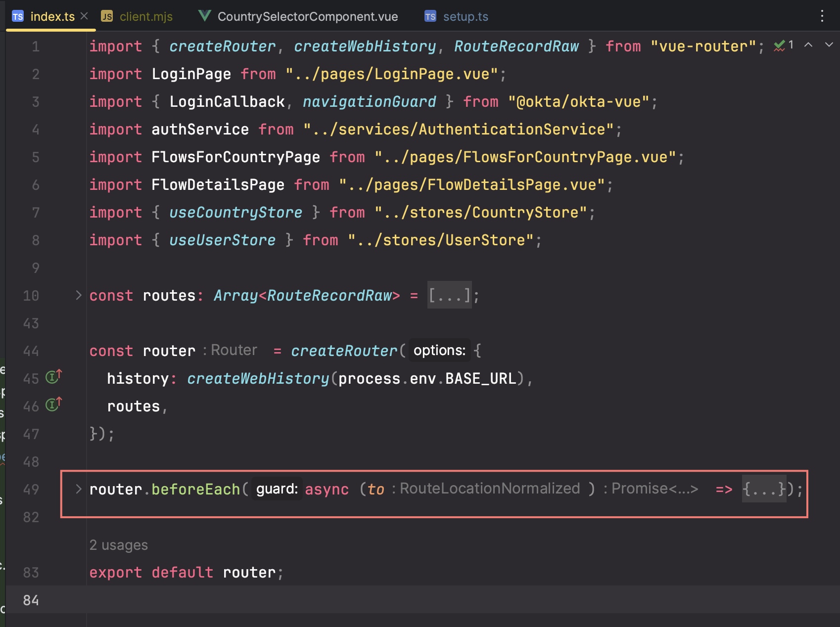Click LoginCallback on line 3
This screenshot has width=840, height=627.
227,101
